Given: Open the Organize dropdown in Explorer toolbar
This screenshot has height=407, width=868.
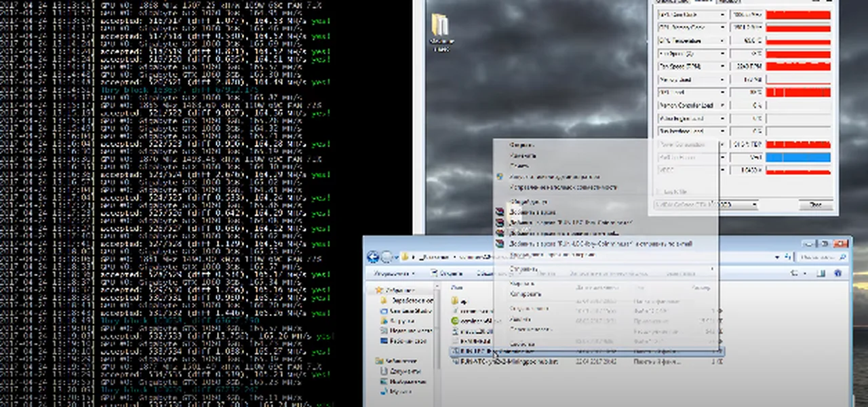Looking at the screenshot, I should 393,273.
